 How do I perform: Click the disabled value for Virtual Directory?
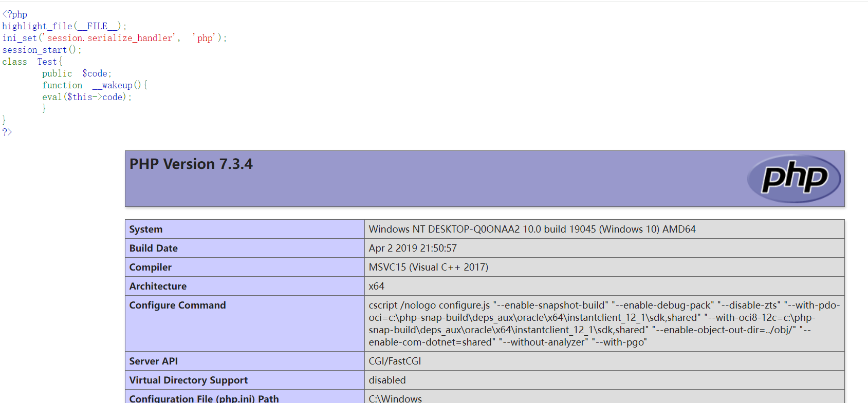pos(387,380)
